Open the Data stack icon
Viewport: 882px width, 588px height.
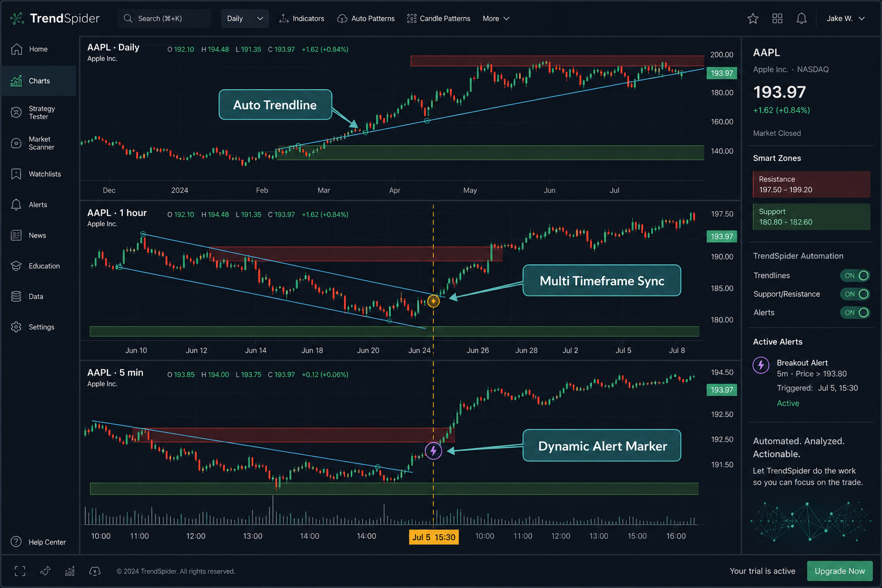17,296
